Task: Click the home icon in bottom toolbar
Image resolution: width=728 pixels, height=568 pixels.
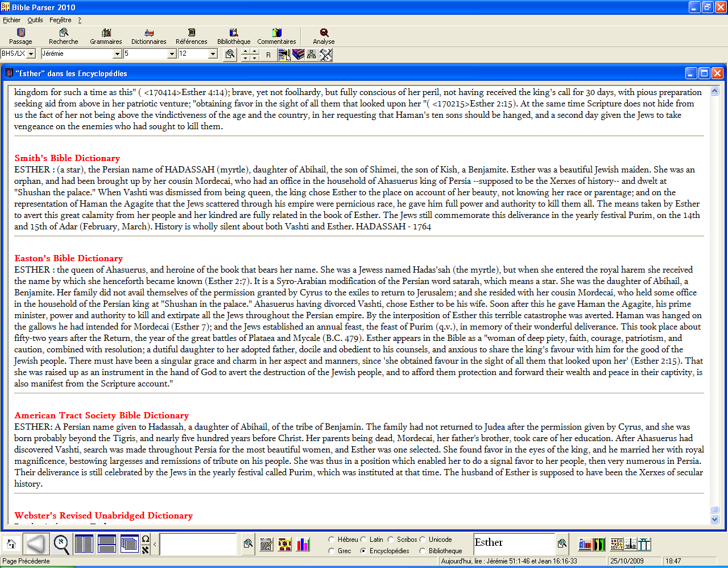Action: (11, 544)
